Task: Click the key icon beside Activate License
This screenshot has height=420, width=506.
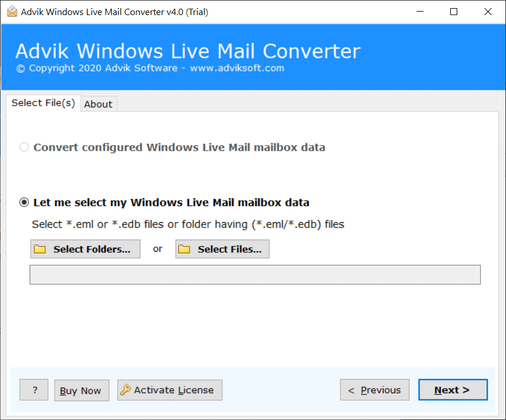Action: [x=125, y=390]
